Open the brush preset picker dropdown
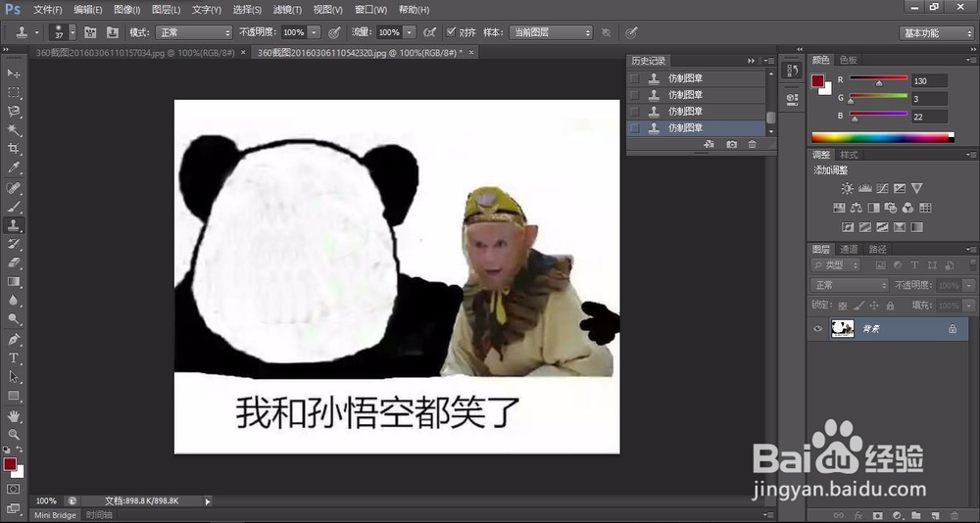The width and height of the screenshot is (980, 523). tap(73, 32)
